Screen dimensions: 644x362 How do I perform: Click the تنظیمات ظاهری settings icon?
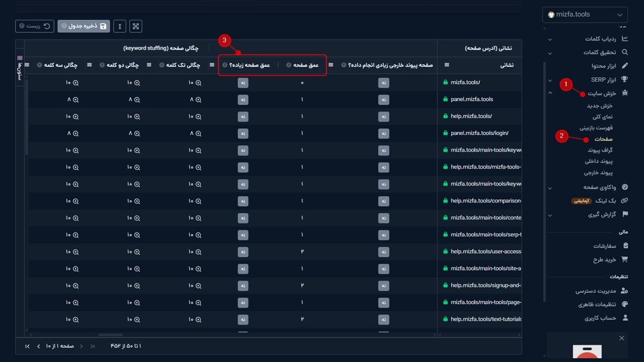(624, 305)
